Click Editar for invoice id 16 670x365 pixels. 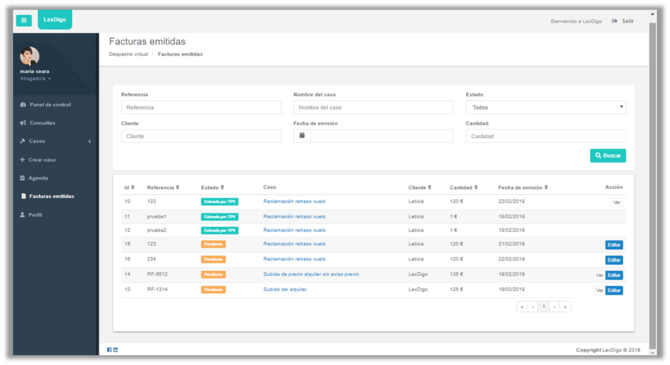point(614,260)
